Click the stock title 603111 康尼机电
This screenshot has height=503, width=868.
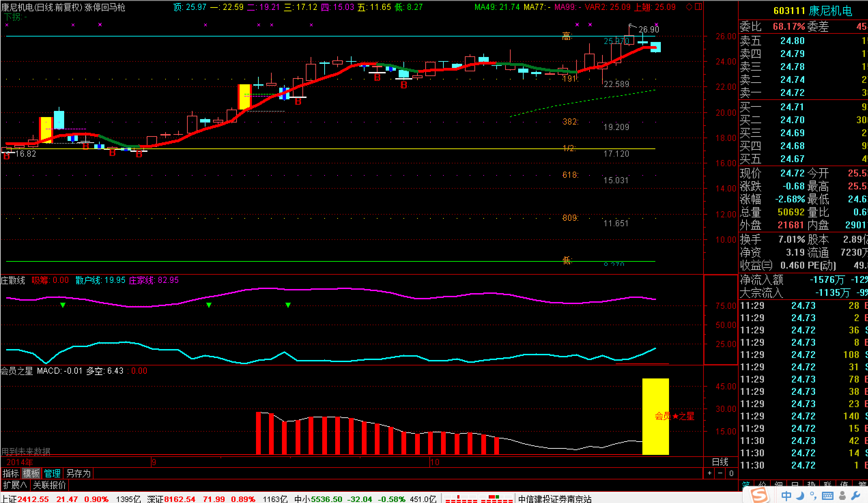tap(813, 11)
